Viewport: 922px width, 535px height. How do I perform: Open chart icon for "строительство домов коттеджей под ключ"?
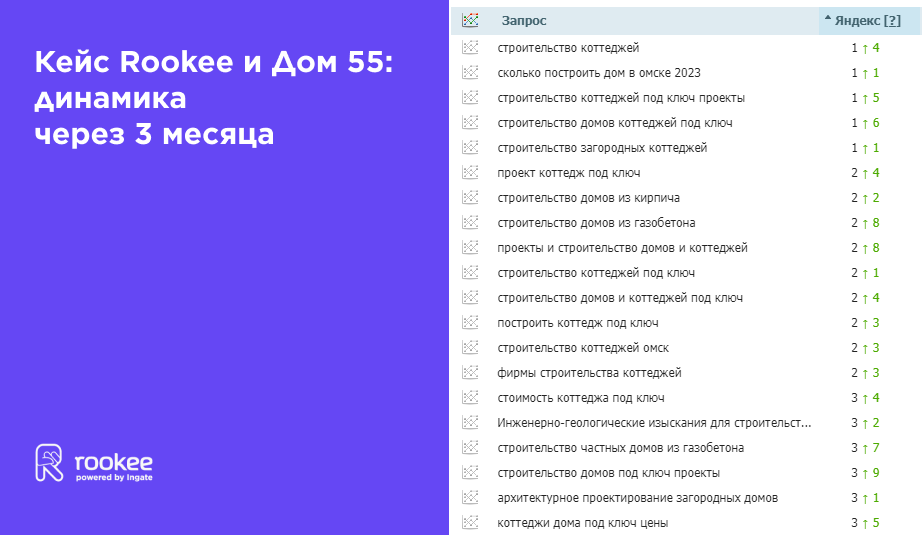[x=470, y=123]
